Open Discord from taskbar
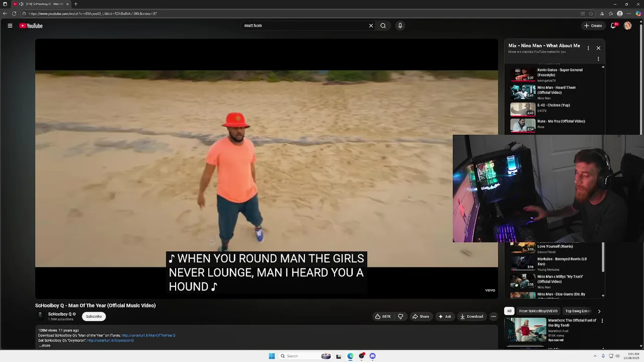644x362 pixels. click(372, 356)
